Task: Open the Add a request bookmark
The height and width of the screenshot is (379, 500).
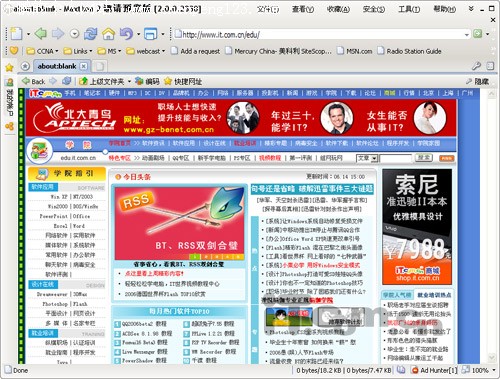Action: pyautogui.click(x=195, y=51)
